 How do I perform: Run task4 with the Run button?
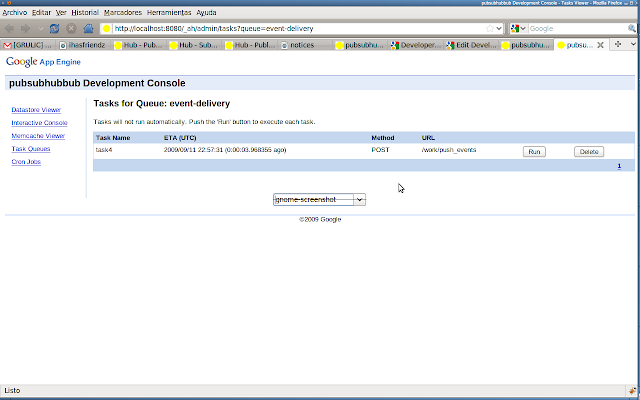coord(534,152)
